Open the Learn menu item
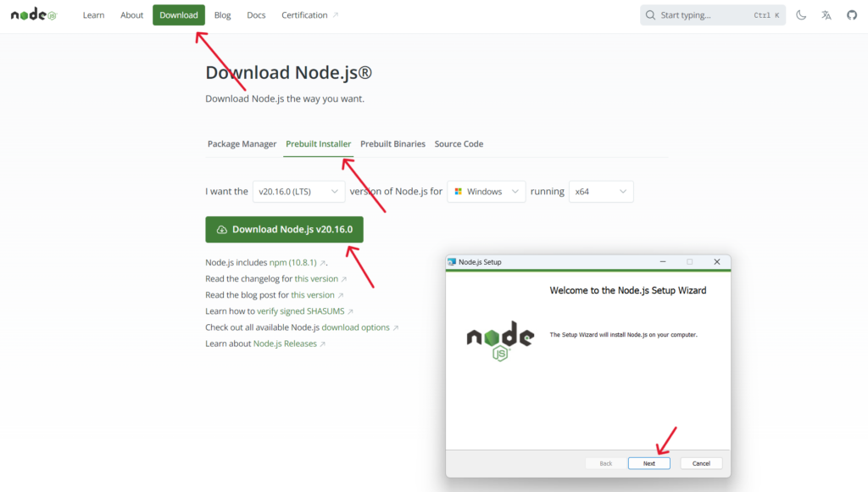This screenshot has height=492, width=868. tap(93, 15)
